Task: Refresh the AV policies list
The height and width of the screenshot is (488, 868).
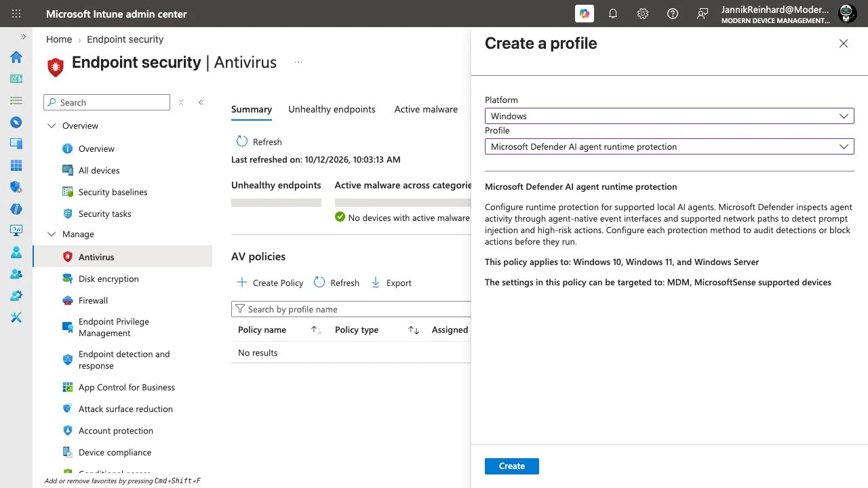Action: point(337,283)
